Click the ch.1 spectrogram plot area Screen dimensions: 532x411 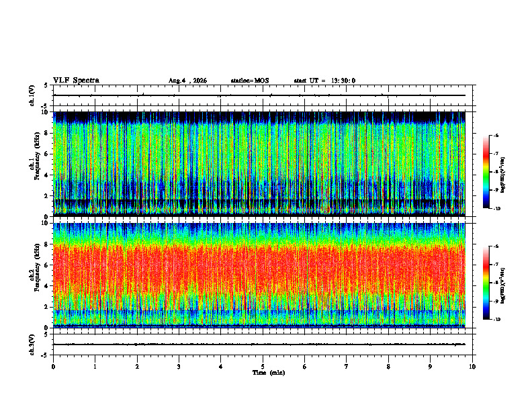tap(259, 164)
